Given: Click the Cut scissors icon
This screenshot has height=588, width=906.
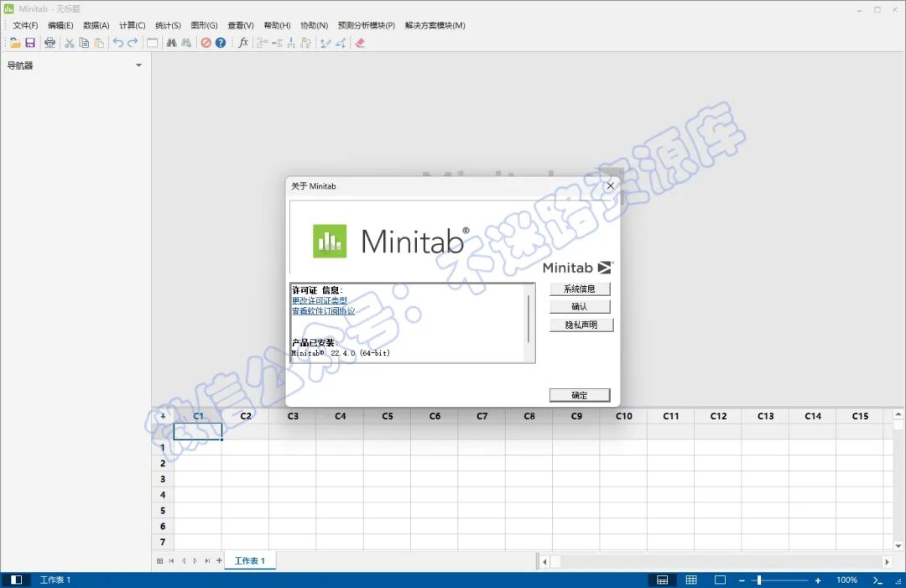Looking at the screenshot, I should coord(69,43).
